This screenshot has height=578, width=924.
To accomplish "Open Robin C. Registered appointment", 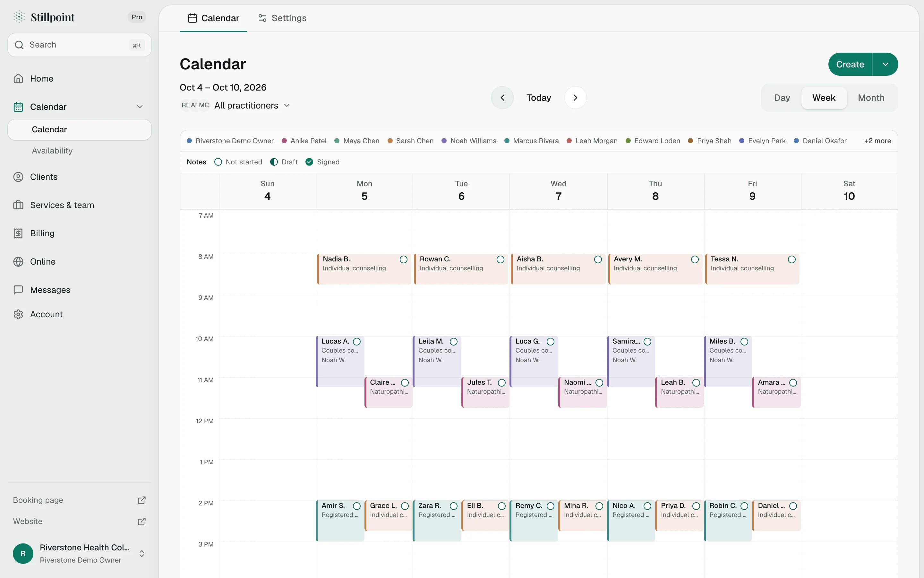I will click(x=728, y=521).
